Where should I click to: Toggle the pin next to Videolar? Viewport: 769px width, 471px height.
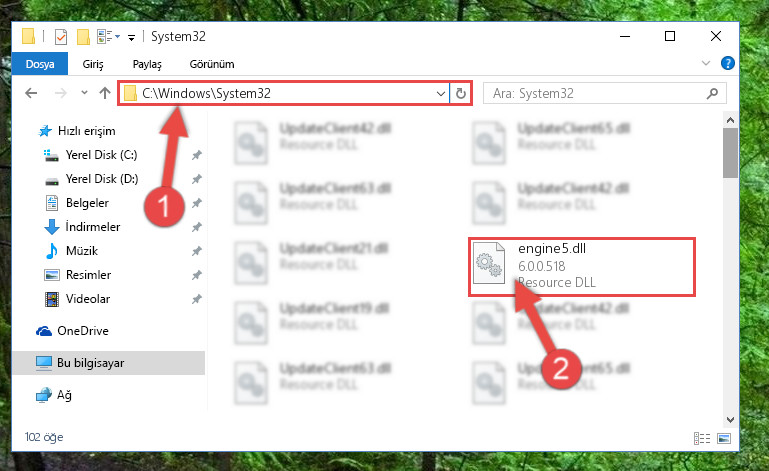pyautogui.click(x=197, y=299)
